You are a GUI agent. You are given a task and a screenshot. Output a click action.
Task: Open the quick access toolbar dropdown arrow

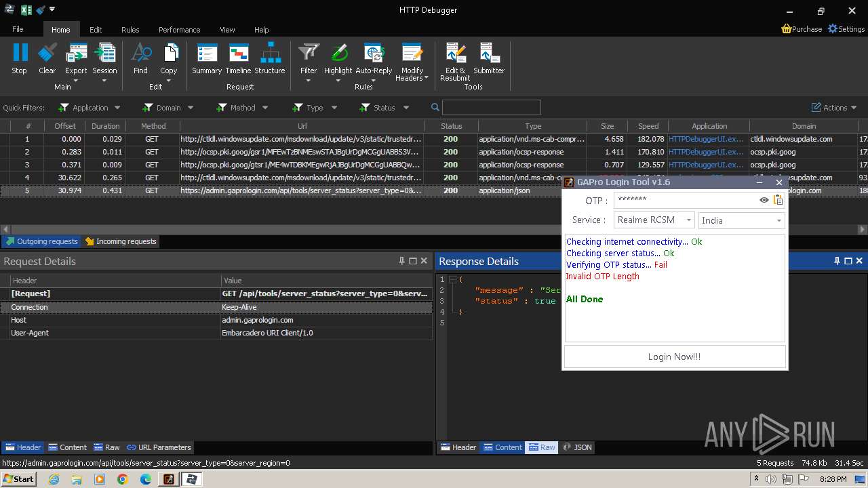coord(52,9)
